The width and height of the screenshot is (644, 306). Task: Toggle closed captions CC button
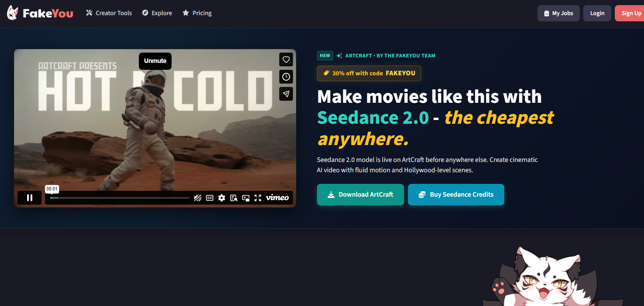[210, 198]
